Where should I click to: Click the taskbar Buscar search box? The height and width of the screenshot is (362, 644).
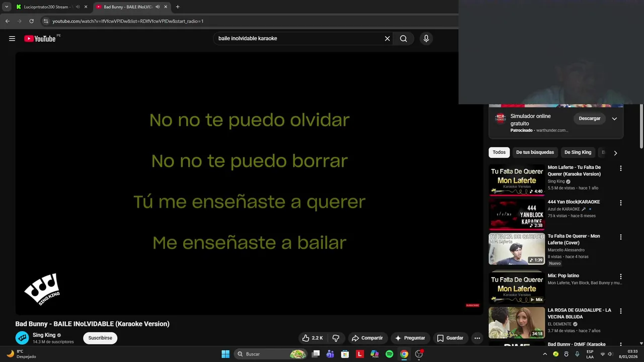pos(272,354)
